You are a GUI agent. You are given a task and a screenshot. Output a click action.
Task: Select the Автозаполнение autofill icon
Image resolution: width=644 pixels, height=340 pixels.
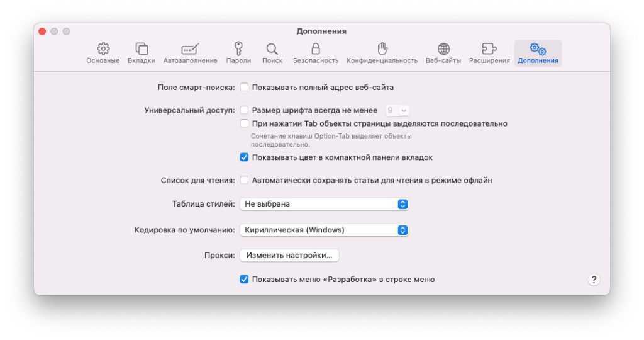tap(190, 49)
